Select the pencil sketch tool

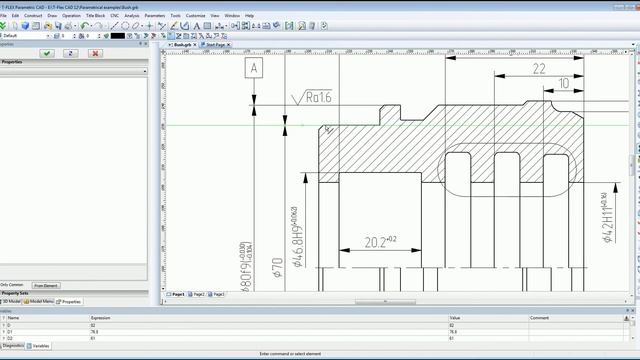click(x=173, y=26)
